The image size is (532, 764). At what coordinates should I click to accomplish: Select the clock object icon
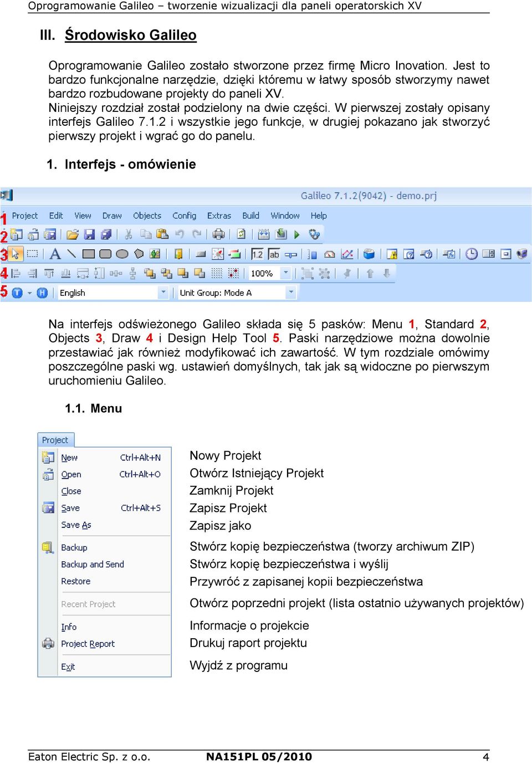(x=472, y=254)
